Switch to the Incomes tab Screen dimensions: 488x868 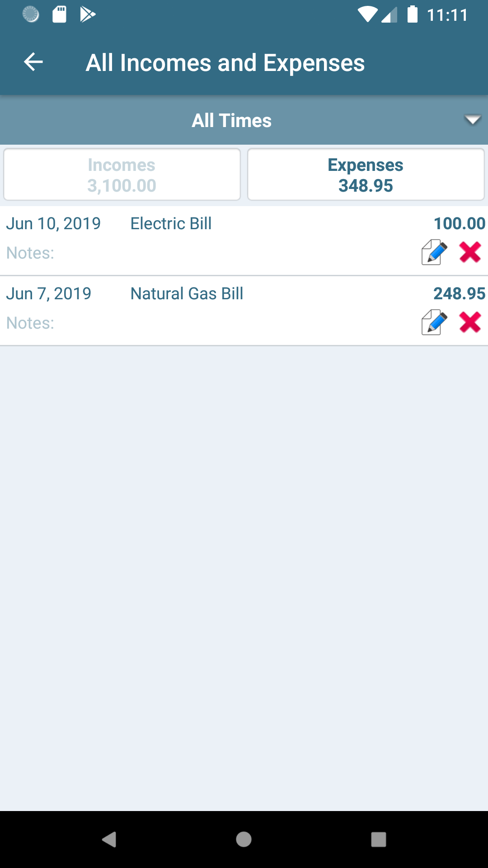(122, 175)
